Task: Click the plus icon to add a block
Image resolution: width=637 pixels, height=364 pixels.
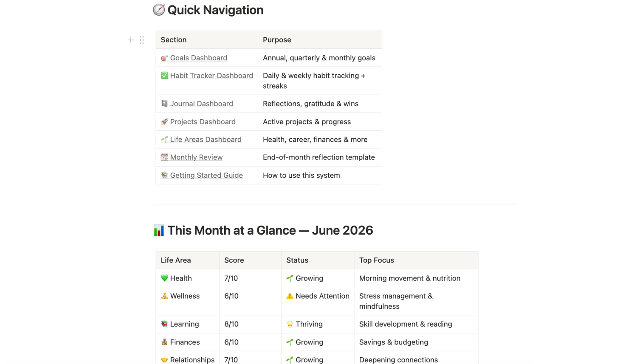Action: pyautogui.click(x=131, y=40)
